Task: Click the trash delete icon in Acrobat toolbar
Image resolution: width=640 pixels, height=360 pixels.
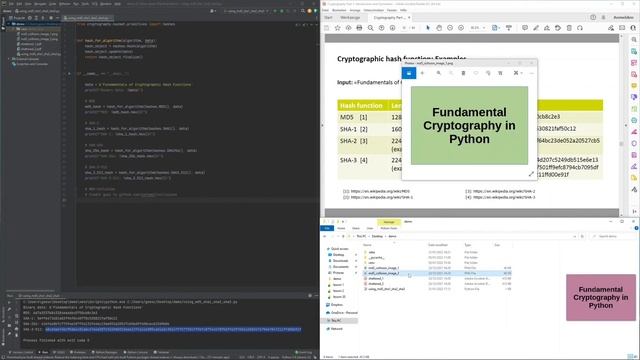Action: coord(569,28)
